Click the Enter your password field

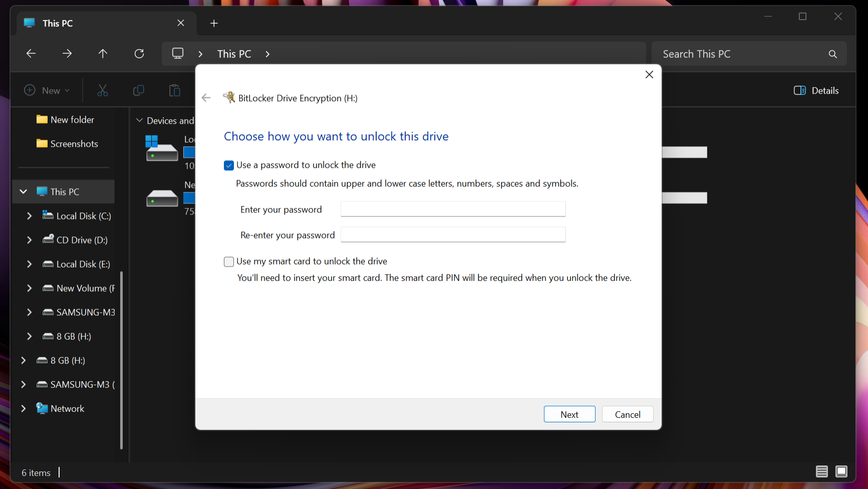click(452, 209)
